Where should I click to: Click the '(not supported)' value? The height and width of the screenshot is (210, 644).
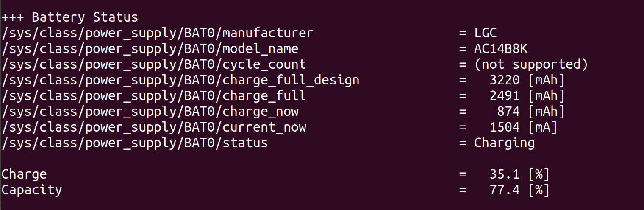(x=531, y=64)
